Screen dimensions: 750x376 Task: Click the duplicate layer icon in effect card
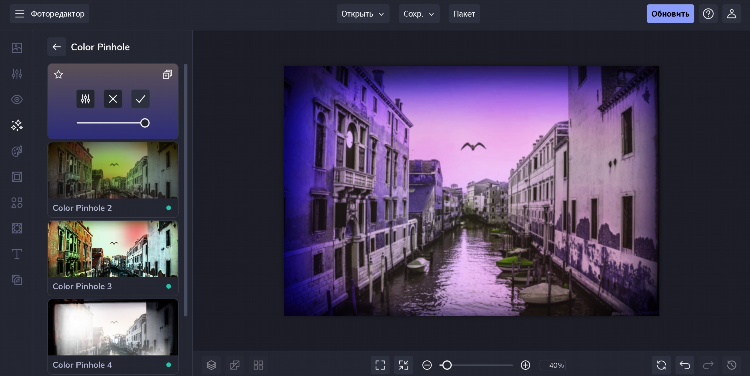click(167, 74)
